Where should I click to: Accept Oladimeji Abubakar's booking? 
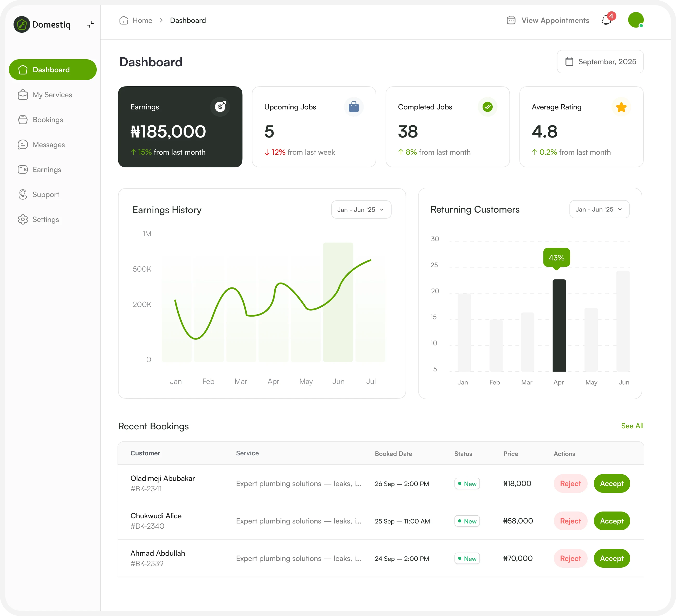[x=611, y=483]
